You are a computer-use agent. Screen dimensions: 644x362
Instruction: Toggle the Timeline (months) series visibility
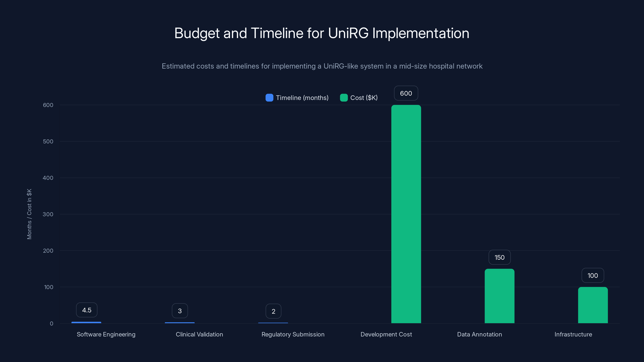[302, 98]
